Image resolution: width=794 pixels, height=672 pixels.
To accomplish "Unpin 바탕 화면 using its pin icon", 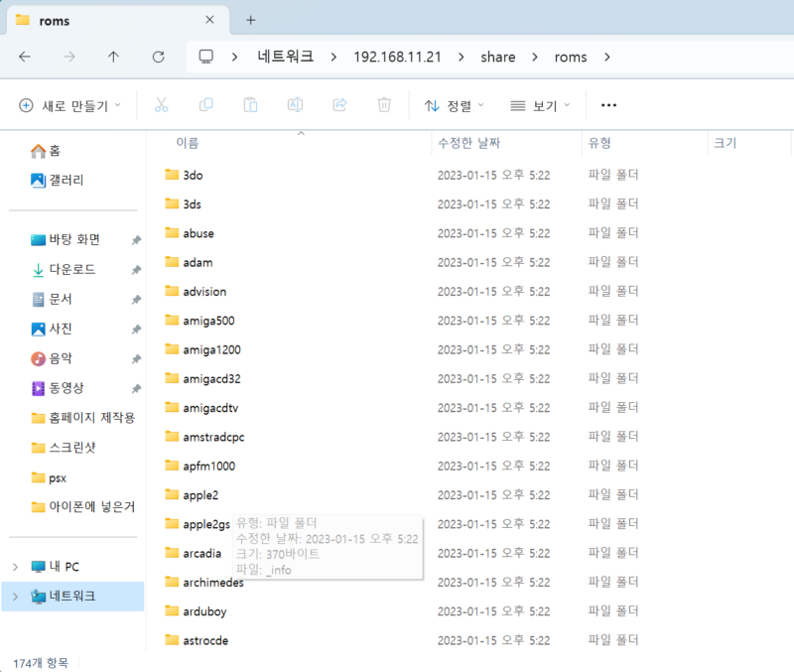I will (136, 240).
